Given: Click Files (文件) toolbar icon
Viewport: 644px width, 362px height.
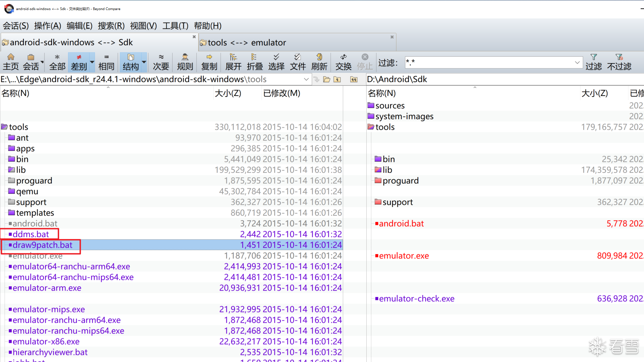Looking at the screenshot, I should tap(298, 62).
